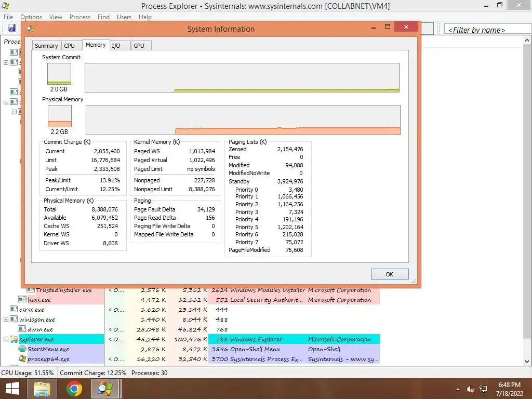Click Processes: 30 status entry

(149, 373)
